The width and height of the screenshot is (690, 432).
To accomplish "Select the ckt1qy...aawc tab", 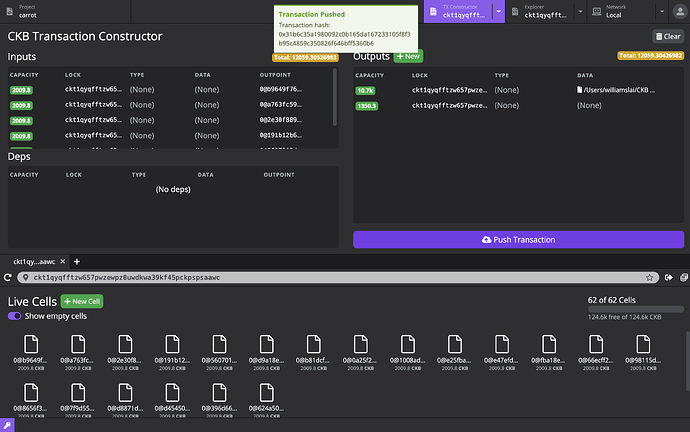I will click(34, 262).
